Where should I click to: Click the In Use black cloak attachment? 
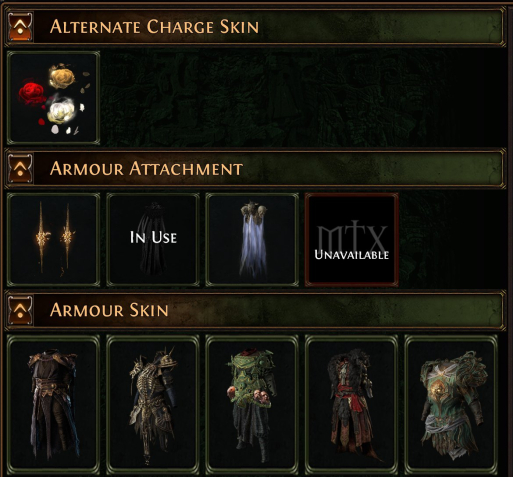(x=153, y=240)
